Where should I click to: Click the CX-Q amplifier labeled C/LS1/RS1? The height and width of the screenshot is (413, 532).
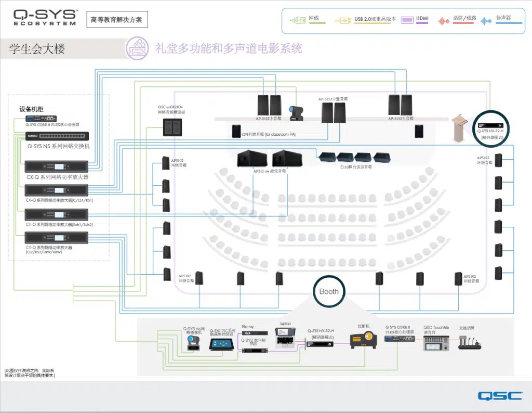56,190
